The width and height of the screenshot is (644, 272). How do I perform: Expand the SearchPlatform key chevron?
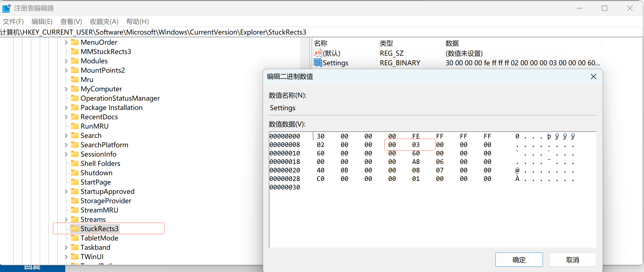click(66, 145)
